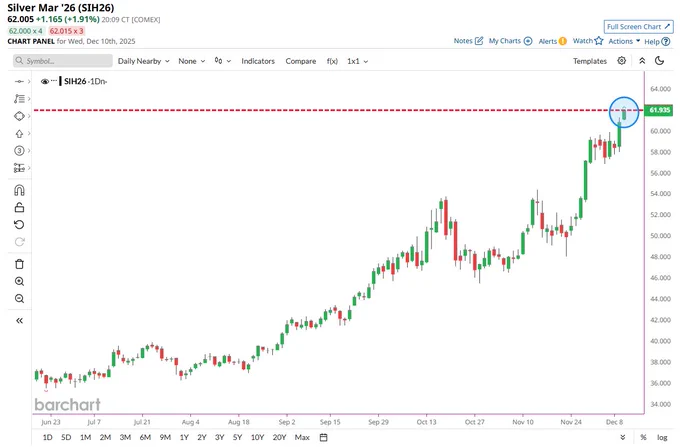
Task: Click the ask price 62.015 x 3
Action: (66, 31)
